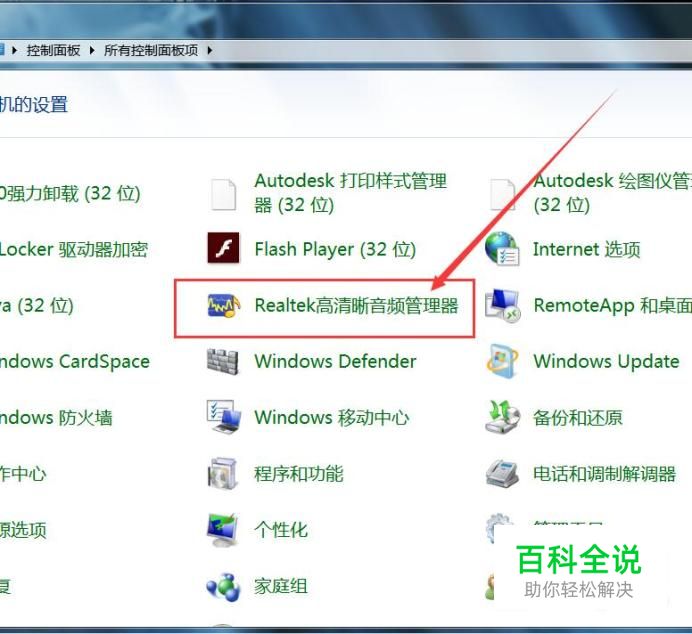Expand dropdown arrow after 控制面板 breadcrumb
This screenshot has width=692, height=634.
pyautogui.click(x=92, y=50)
